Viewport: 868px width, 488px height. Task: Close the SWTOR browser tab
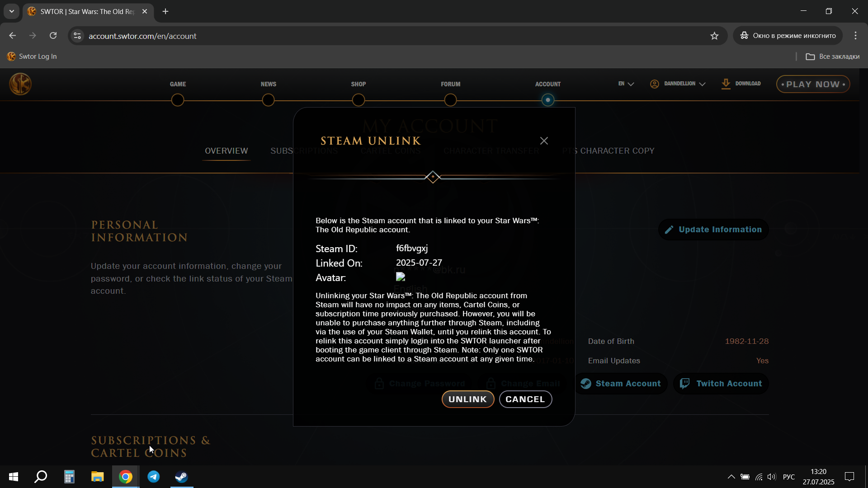click(x=145, y=11)
